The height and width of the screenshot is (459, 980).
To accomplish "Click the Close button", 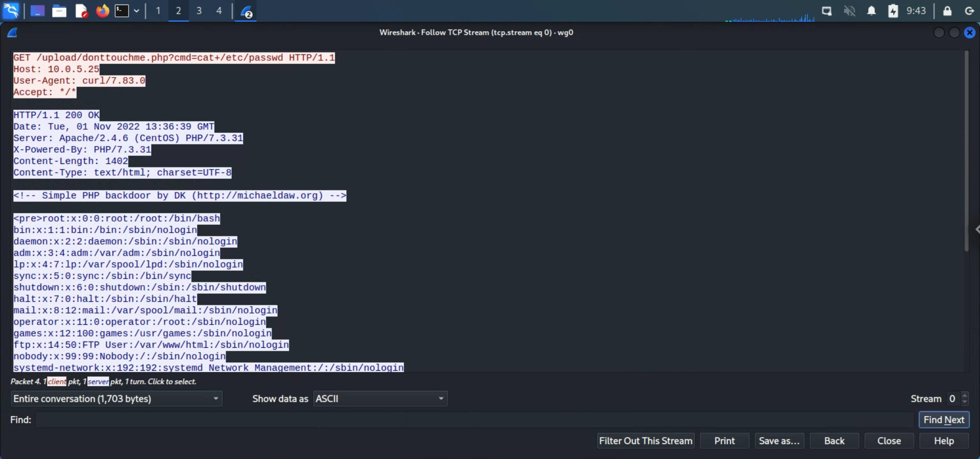I will coord(889,441).
